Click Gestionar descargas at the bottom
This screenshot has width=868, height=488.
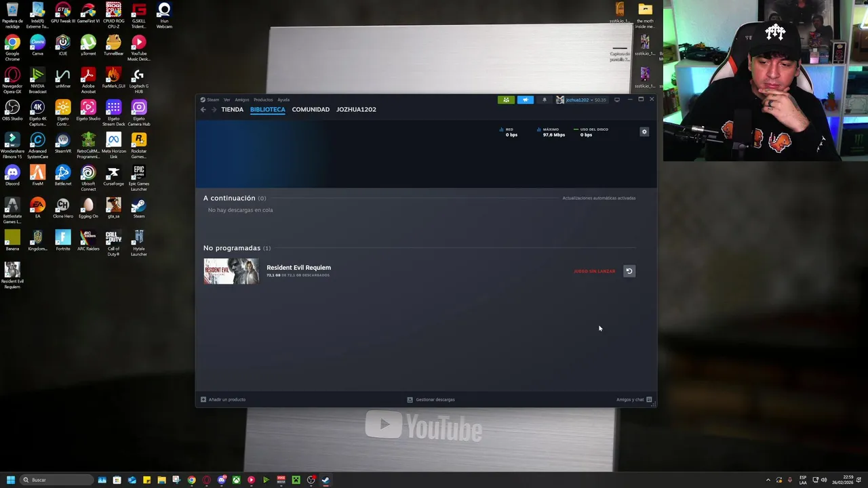[431, 399]
